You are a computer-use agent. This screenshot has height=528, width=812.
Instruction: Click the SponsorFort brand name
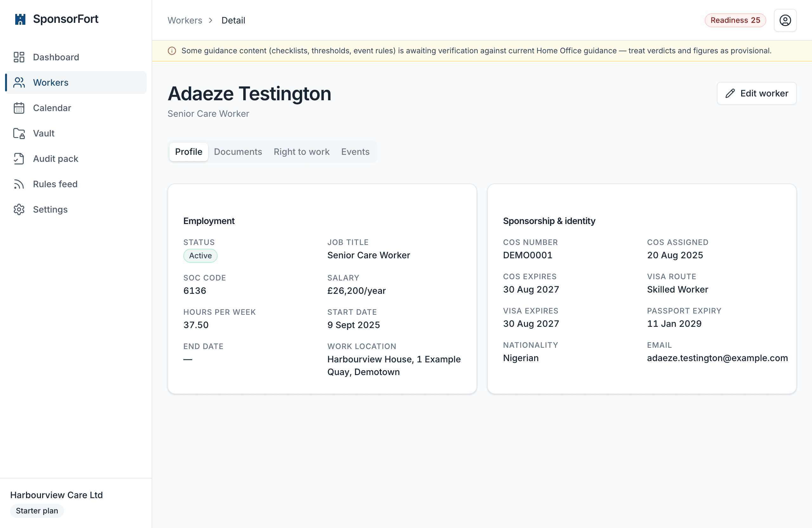[66, 19]
